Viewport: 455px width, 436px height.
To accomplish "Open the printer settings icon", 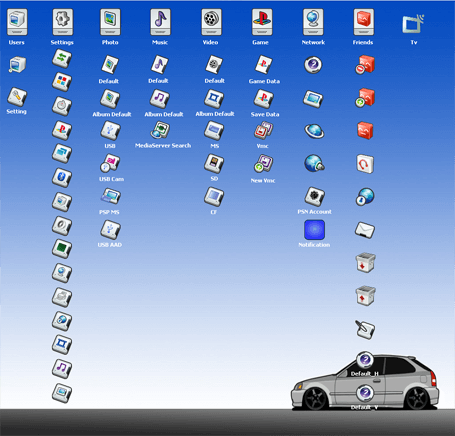I will [62, 297].
